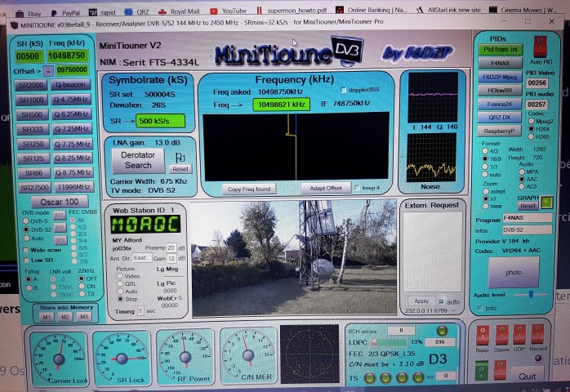Click the Program name field F4NAS

click(x=527, y=218)
